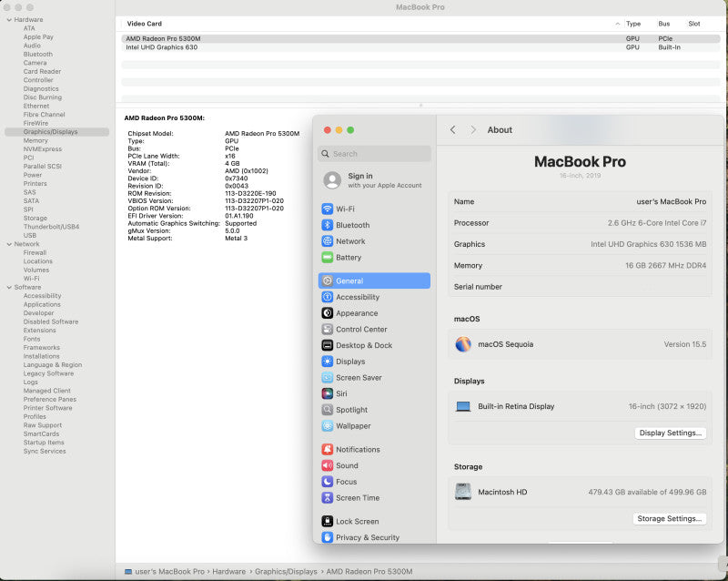Open Storage Settings button
Screen dimensions: 728x581
pos(670,519)
